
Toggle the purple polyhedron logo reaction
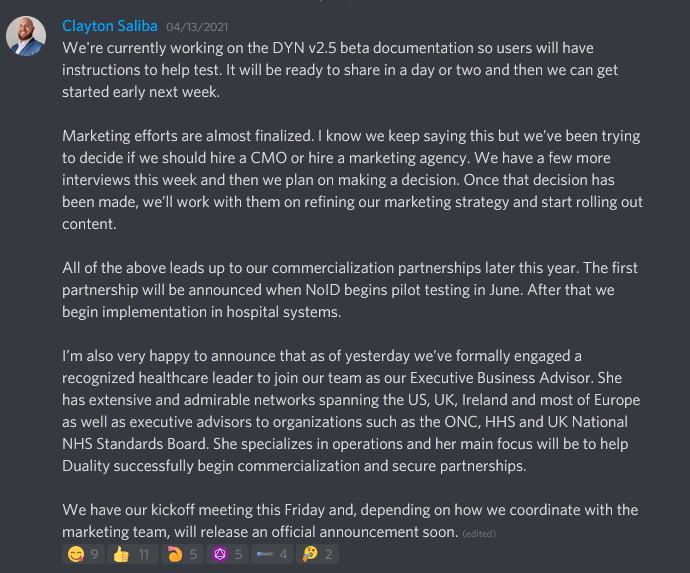(x=228, y=554)
